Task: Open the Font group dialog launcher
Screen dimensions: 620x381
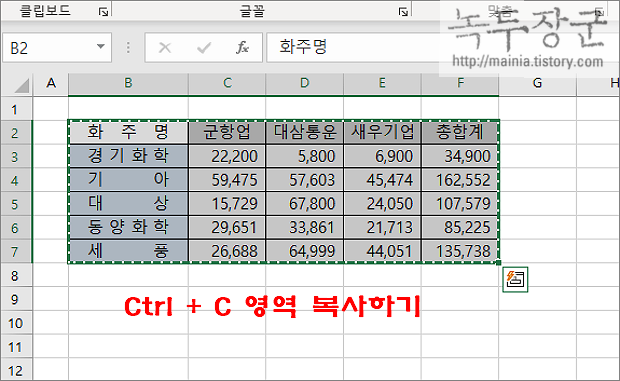Action: [403, 12]
